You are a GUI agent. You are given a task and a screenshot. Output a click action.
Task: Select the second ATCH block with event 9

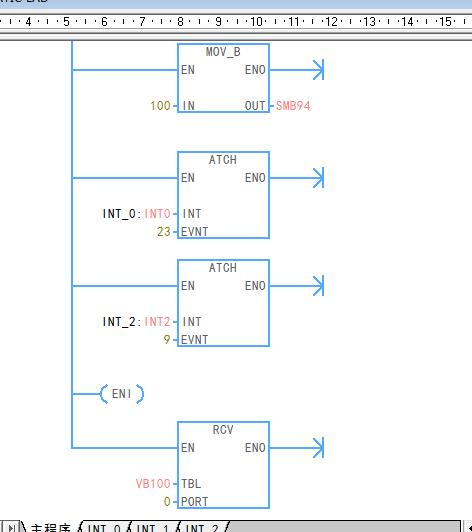point(223,303)
